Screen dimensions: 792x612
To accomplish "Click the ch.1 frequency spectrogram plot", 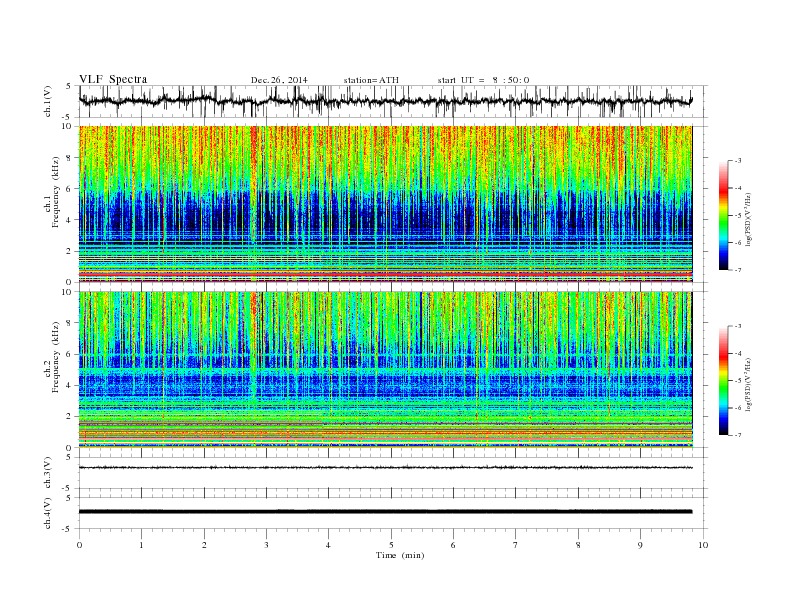I will 385,204.
